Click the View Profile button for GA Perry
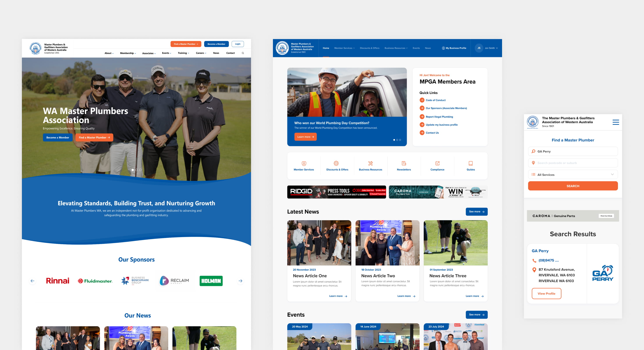This screenshot has width=644, height=350. [x=546, y=293]
